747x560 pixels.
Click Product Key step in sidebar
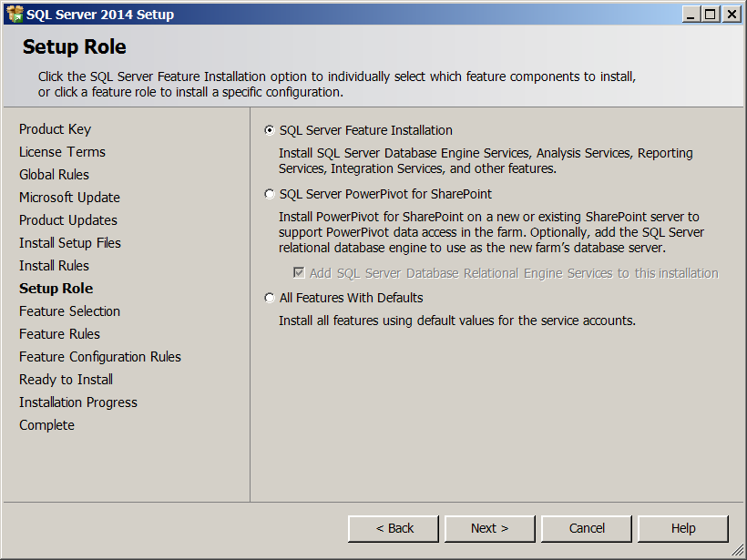point(56,129)
